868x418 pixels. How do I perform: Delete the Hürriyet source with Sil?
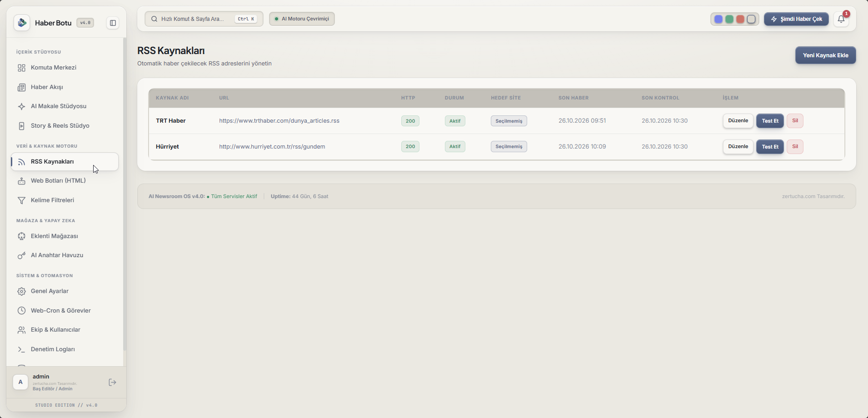(795, 147)
